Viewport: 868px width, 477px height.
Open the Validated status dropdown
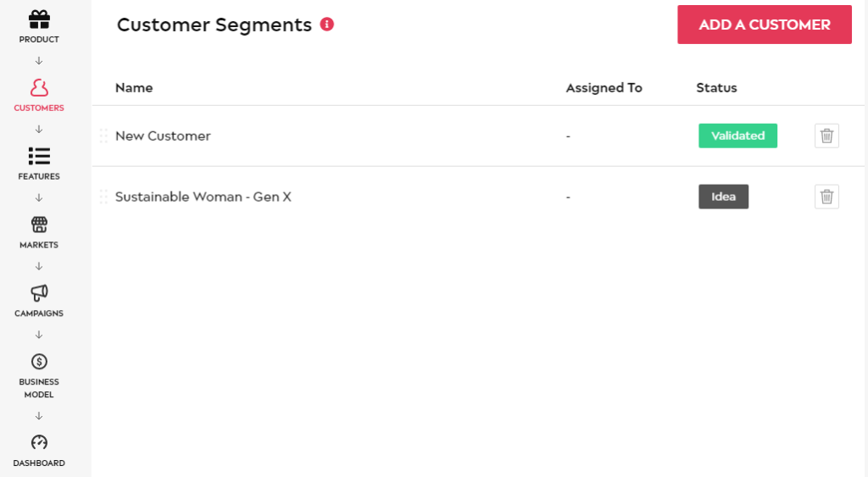pyautogui.click(x=738, y=136)
